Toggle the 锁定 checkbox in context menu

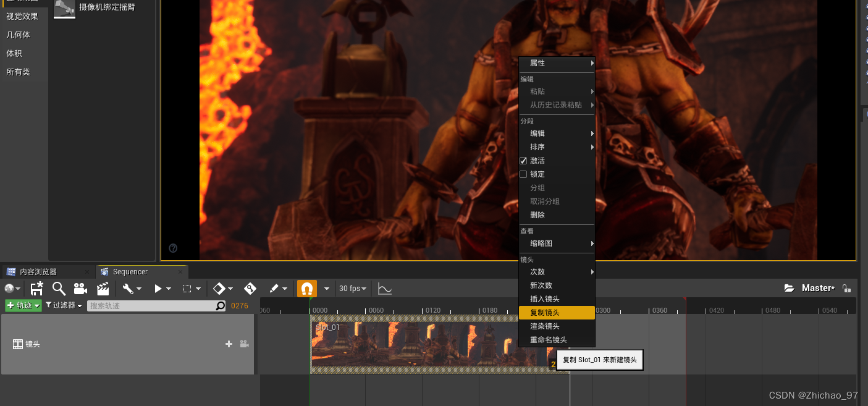tap(523, 174)
